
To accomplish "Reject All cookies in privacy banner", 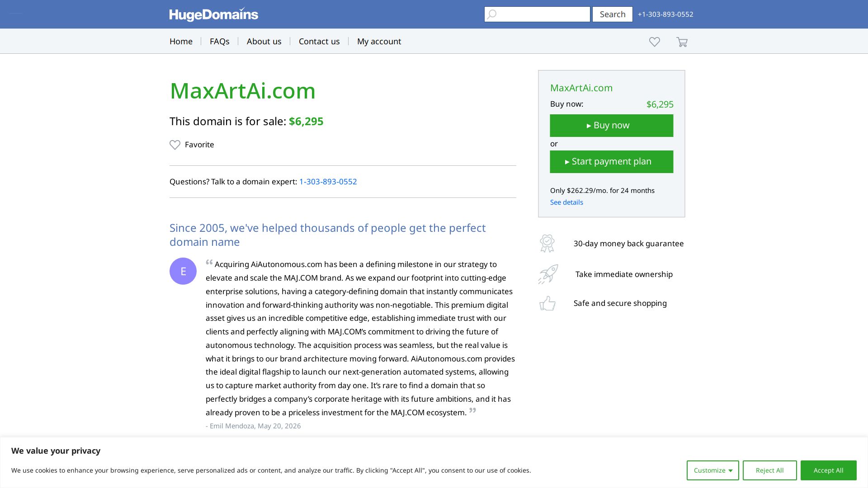I will [769, 470].
